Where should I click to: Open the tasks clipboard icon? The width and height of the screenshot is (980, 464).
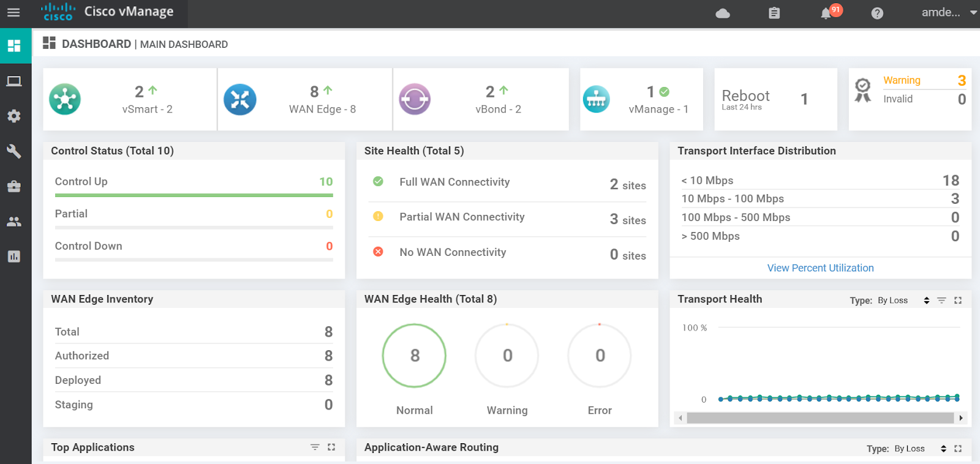point(774,13)
